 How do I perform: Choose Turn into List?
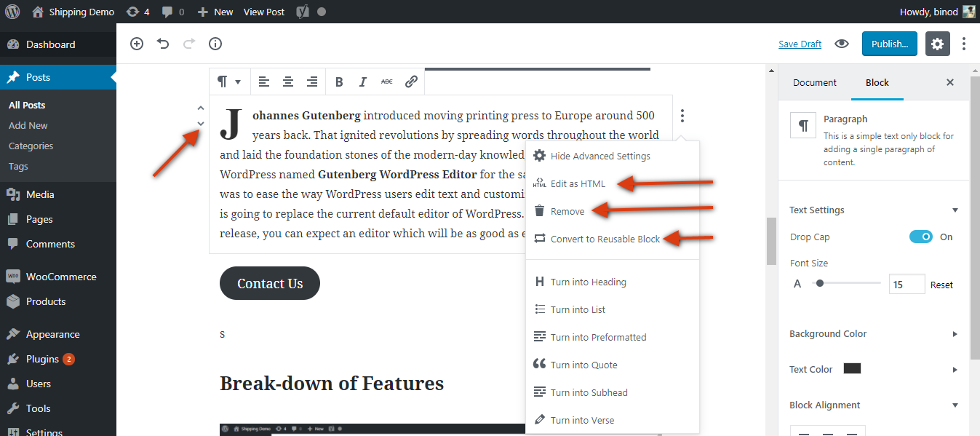pos(612,309)
